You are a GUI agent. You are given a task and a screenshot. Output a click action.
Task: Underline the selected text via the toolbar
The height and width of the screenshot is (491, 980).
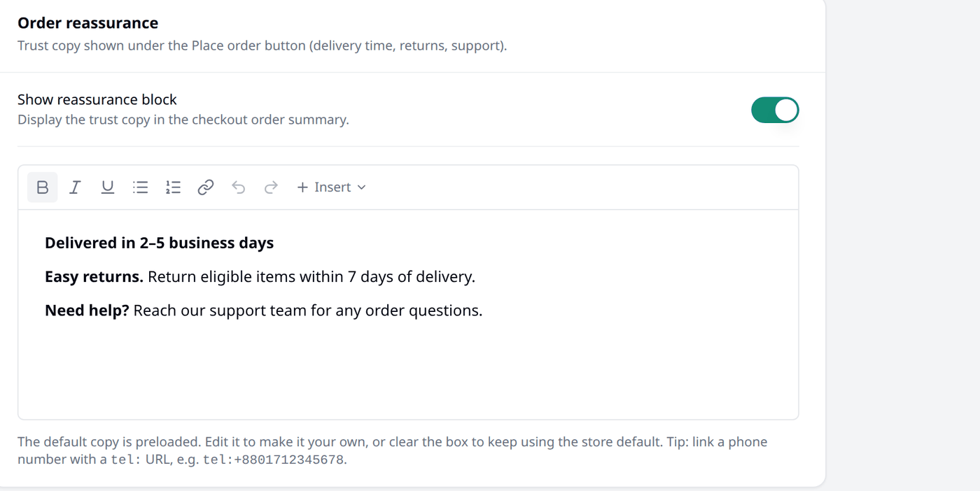(x=107, y=187)
